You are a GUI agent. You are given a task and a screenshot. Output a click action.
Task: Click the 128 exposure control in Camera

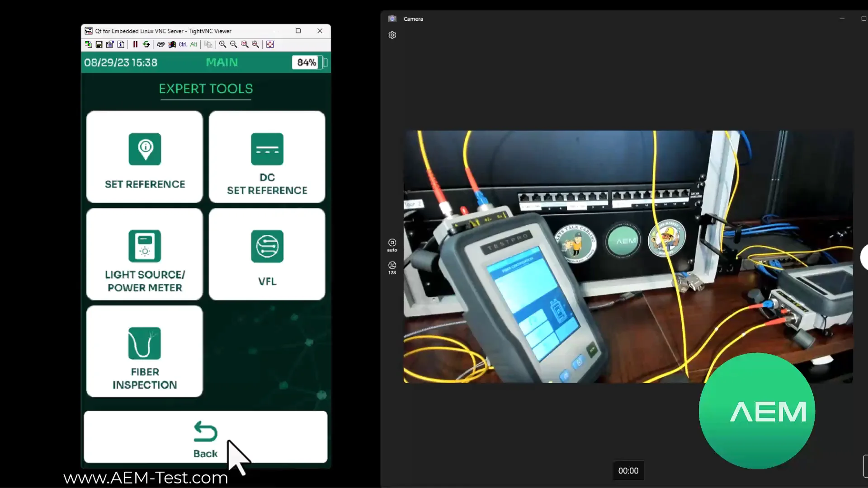pos(392,268)
